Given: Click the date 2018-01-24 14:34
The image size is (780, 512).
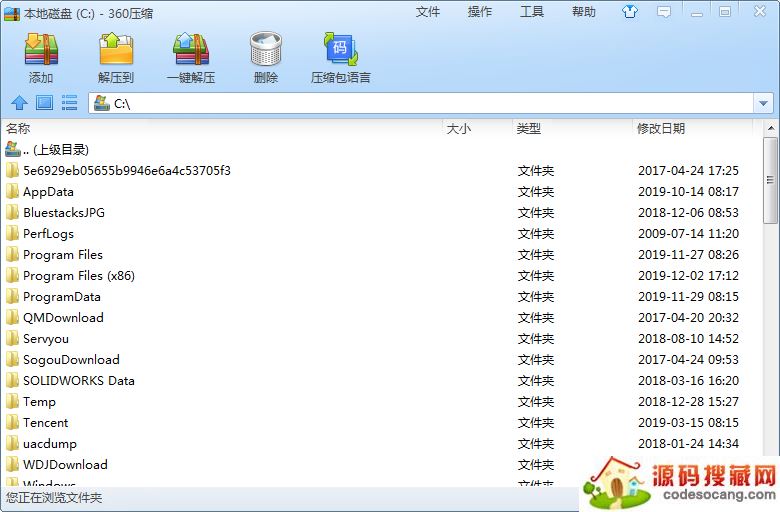Looking at the screenshot, I should (x=688, y=443).
